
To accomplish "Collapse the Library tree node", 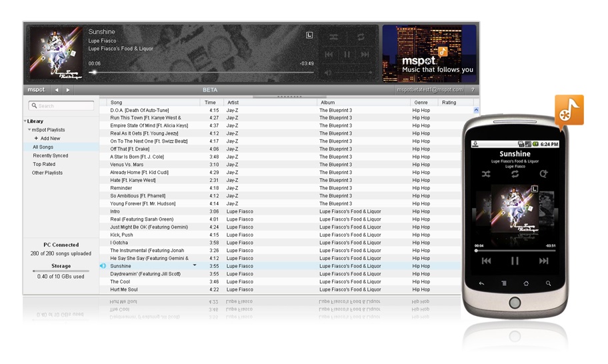I will tap(25, 121).
